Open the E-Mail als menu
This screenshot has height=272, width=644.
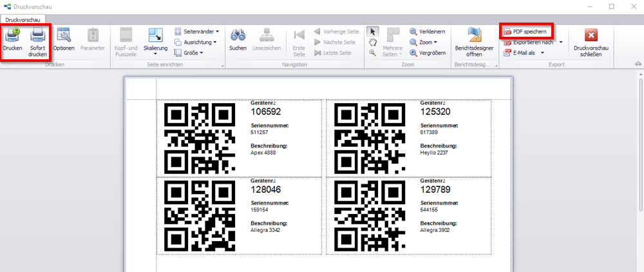(x=525, y=53)
